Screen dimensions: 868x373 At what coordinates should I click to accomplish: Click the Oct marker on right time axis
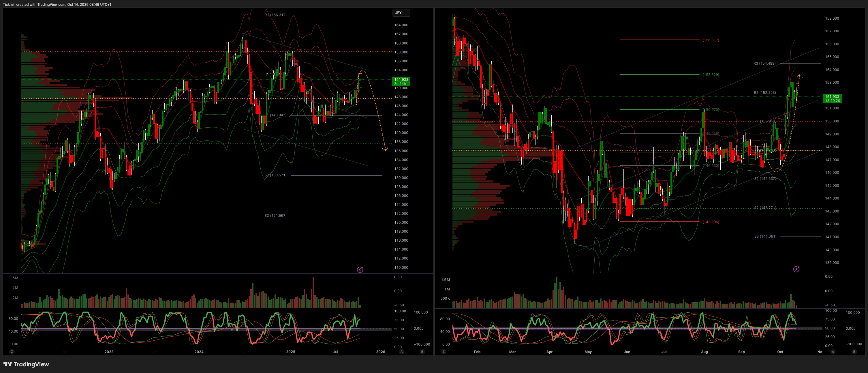tap(780, 352)
